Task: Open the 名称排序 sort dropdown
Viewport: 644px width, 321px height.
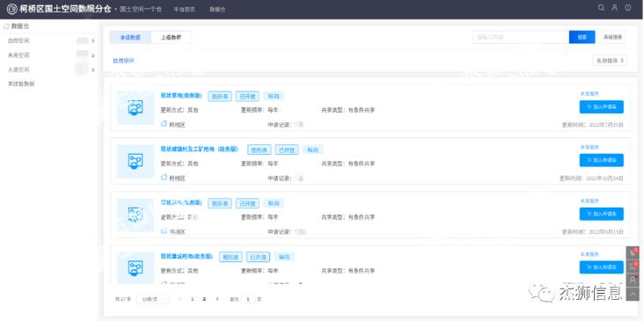Action: tap(610, 61)
